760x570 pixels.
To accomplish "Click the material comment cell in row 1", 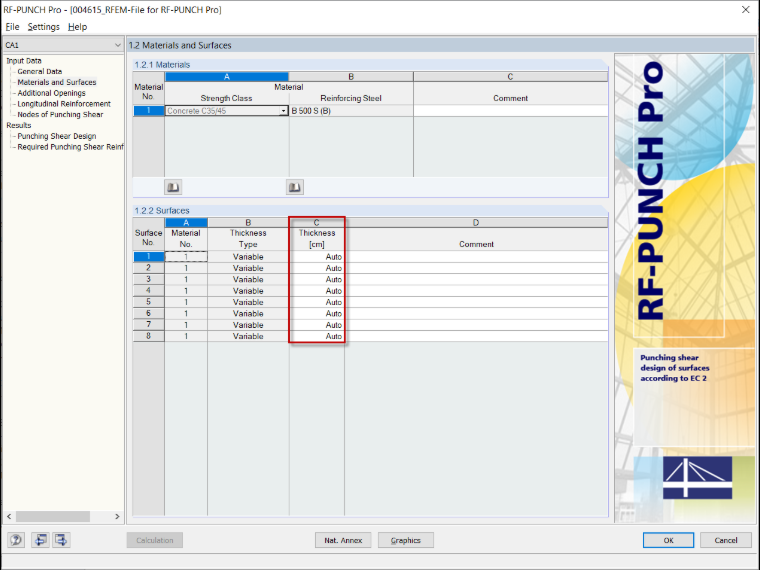I will pos(510,111).
